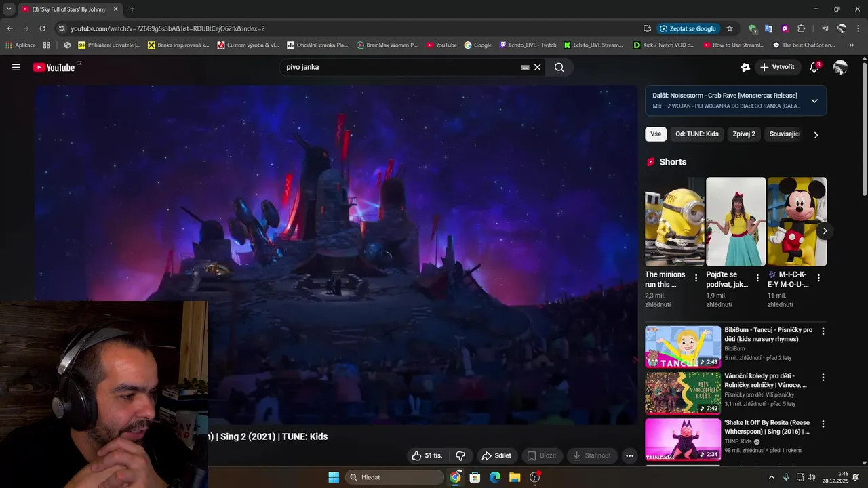Select the 'Zpívej 2' filter chip
Screen dimensions: 868x488
[x=744, y=134]
